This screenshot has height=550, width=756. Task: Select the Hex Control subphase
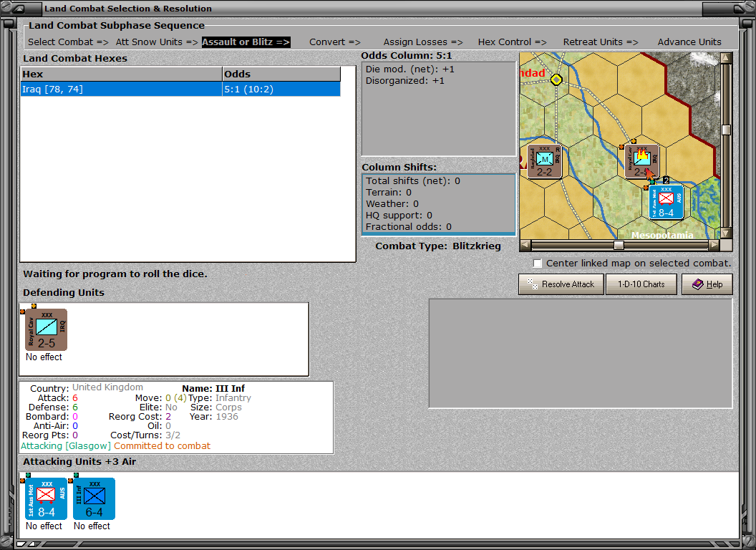512,42
